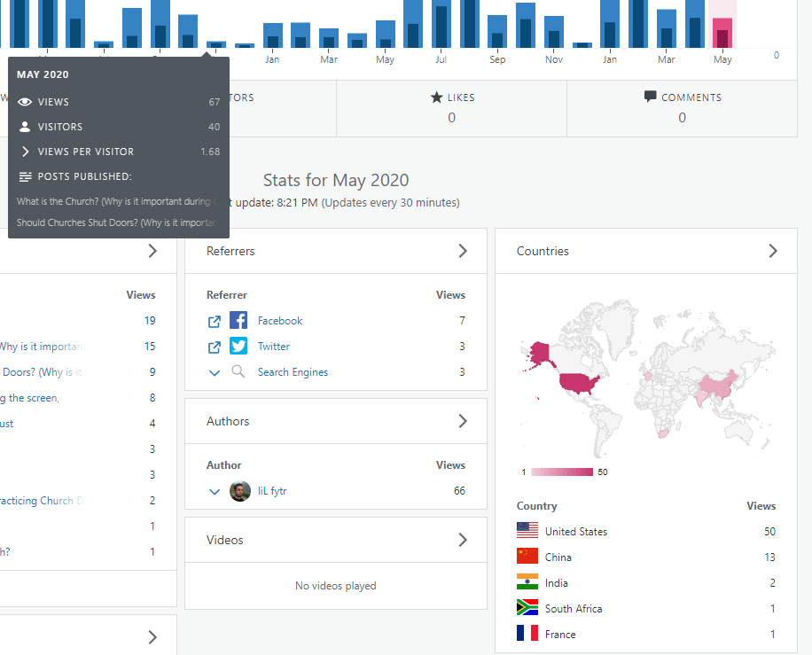Expand the liL fytr author row
The image size is (812, 655).
[214, 492]
